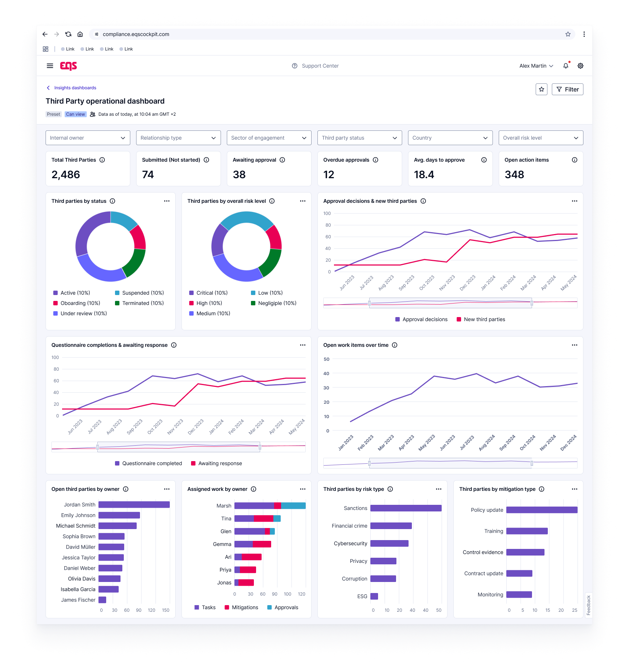
Task: Open settings gear icon
Action: coord(581,66)
